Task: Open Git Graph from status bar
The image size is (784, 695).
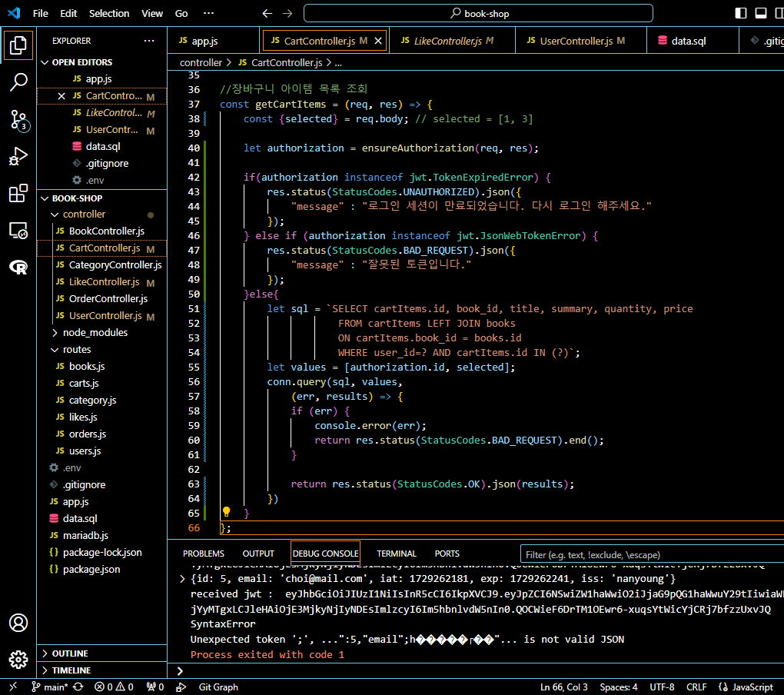Action: (x=218, y=687)
